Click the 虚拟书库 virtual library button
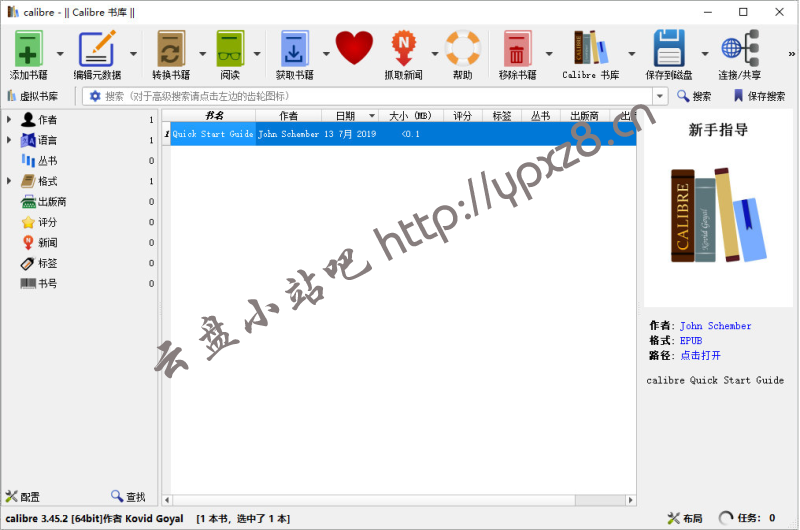 tap(33, 96)
